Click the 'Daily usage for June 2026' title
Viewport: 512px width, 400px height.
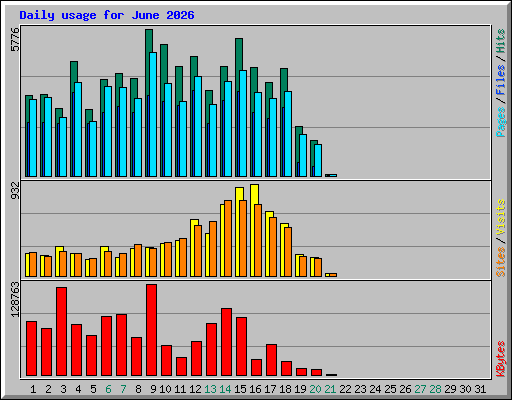107,15
